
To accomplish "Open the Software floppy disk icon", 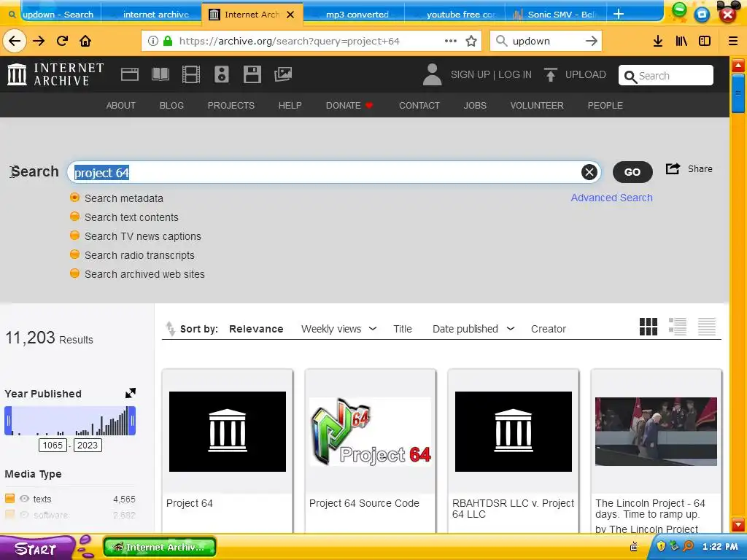I will 252,74.
